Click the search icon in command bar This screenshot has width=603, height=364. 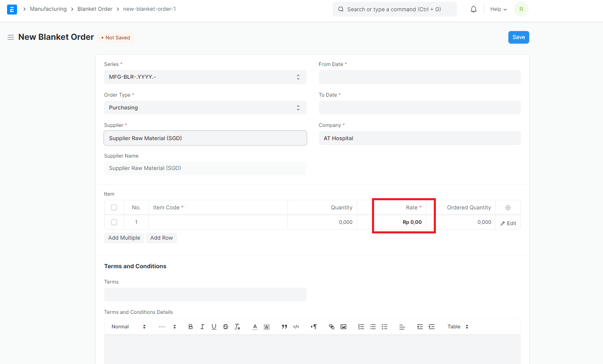pyautogui.click(x=341, y=9)
